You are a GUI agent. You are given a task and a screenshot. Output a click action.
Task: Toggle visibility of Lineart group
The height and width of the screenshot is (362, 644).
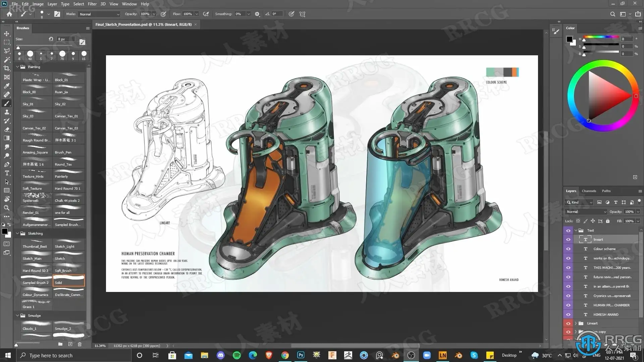[568, 323]
